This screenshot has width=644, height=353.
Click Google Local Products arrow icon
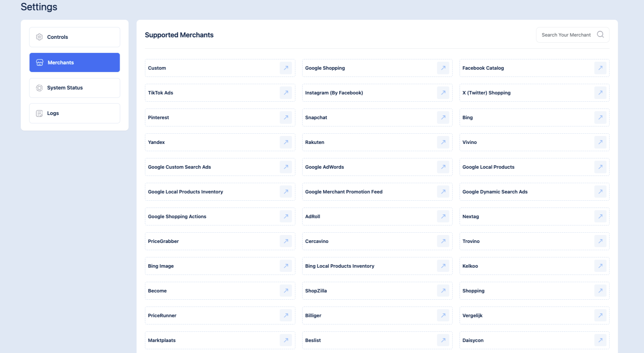coord(600,167)
